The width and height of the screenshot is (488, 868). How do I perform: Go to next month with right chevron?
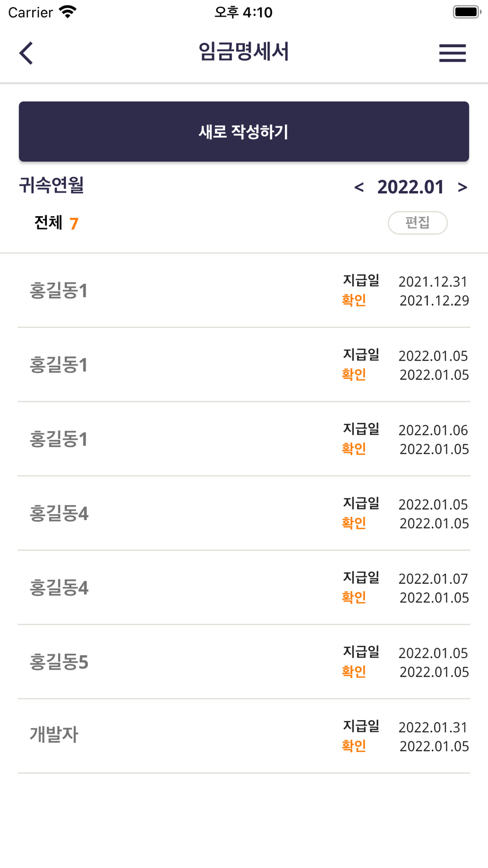(x=462, y=187)
